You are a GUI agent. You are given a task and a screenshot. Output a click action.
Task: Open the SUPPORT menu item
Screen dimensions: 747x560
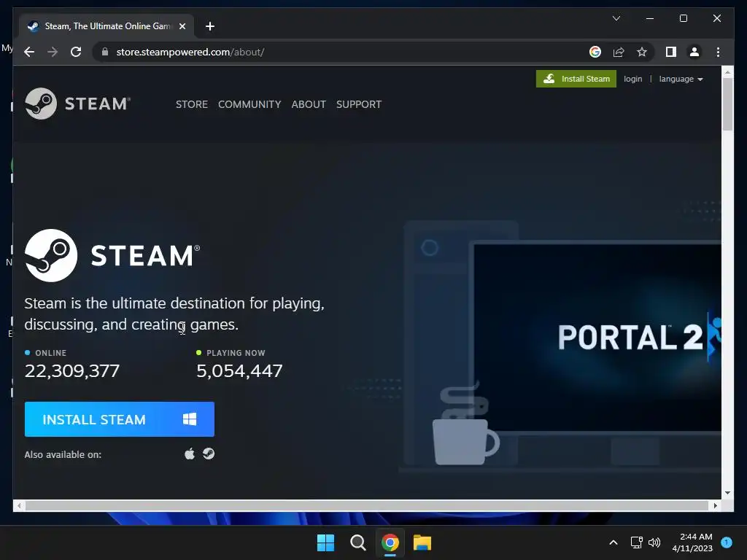tap(359, 104)
